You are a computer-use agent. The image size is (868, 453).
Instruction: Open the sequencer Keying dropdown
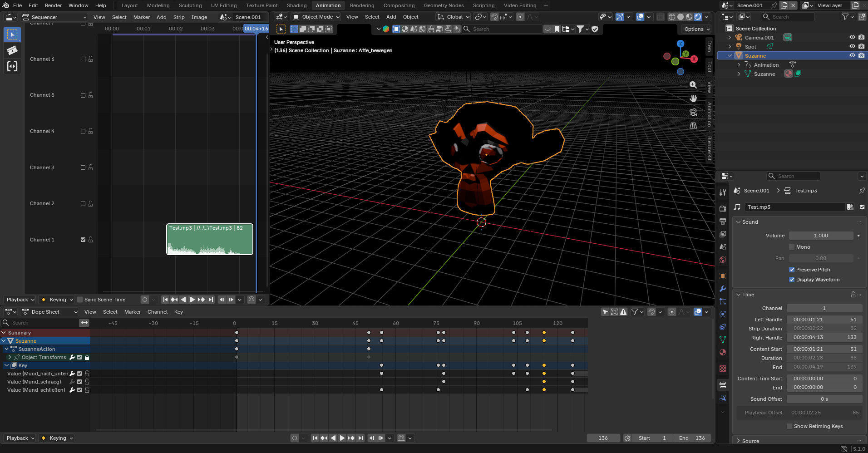pos(57,300)
